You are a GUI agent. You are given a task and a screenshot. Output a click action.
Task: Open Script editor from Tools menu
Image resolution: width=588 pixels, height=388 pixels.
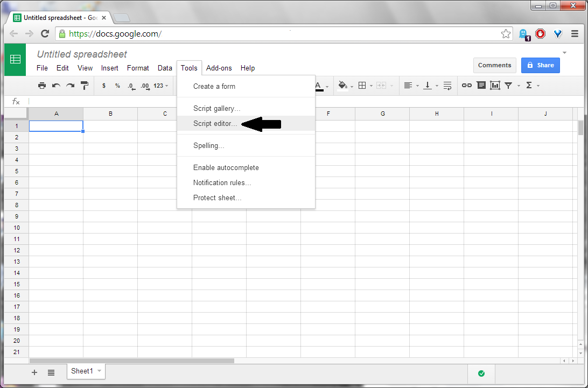214,123
